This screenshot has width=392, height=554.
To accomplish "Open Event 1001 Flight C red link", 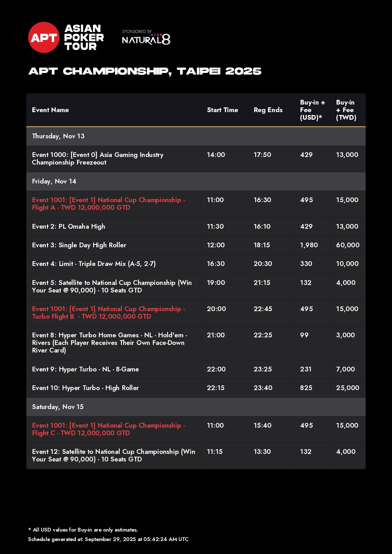I will tap(108, 429).
